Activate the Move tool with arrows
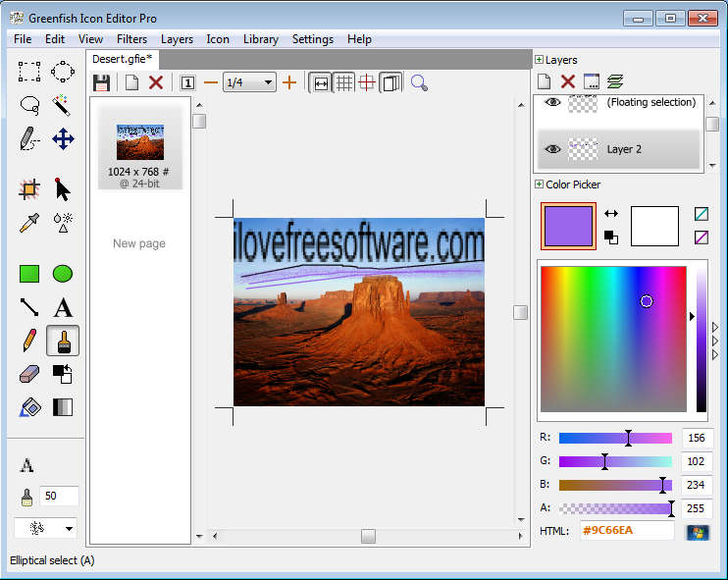Viewport: 728px width, 580px height. click(x=63, y=138)
